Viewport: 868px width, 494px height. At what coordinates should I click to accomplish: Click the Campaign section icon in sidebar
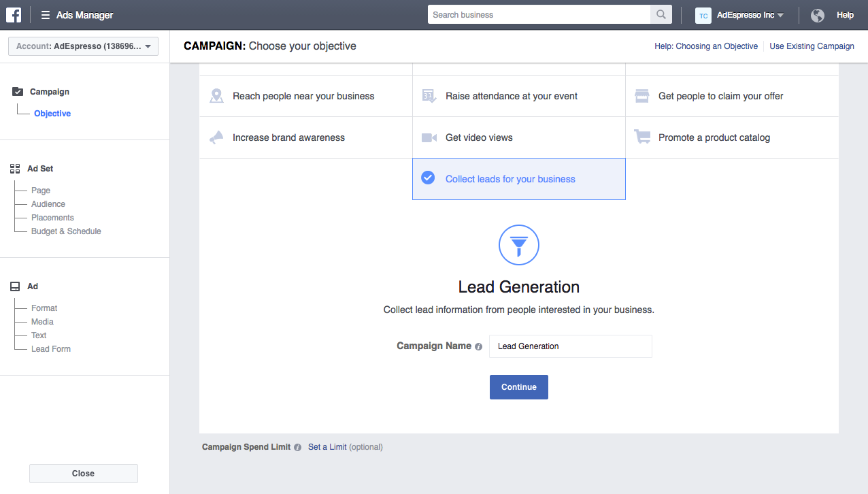click(x=18, y=92)
